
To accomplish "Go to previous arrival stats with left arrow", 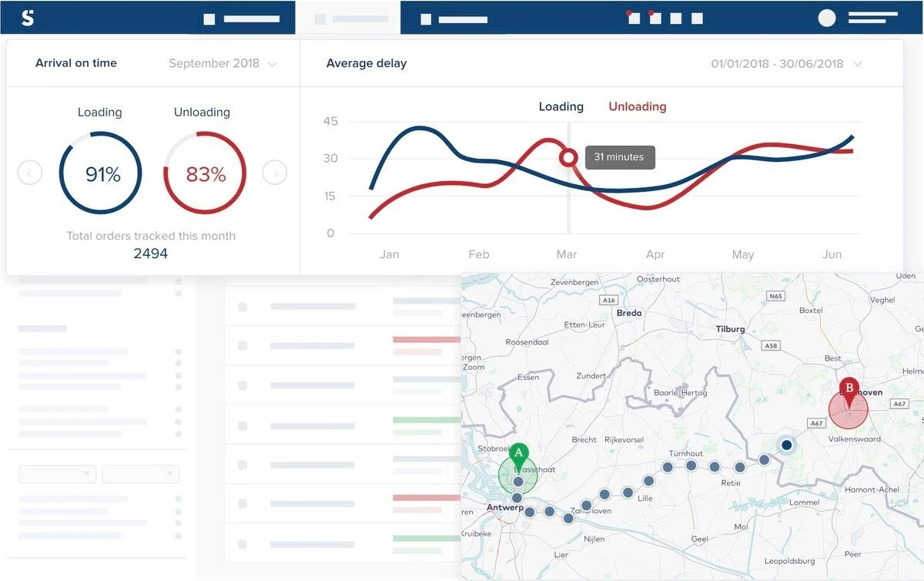I will (x=30, y=173).
